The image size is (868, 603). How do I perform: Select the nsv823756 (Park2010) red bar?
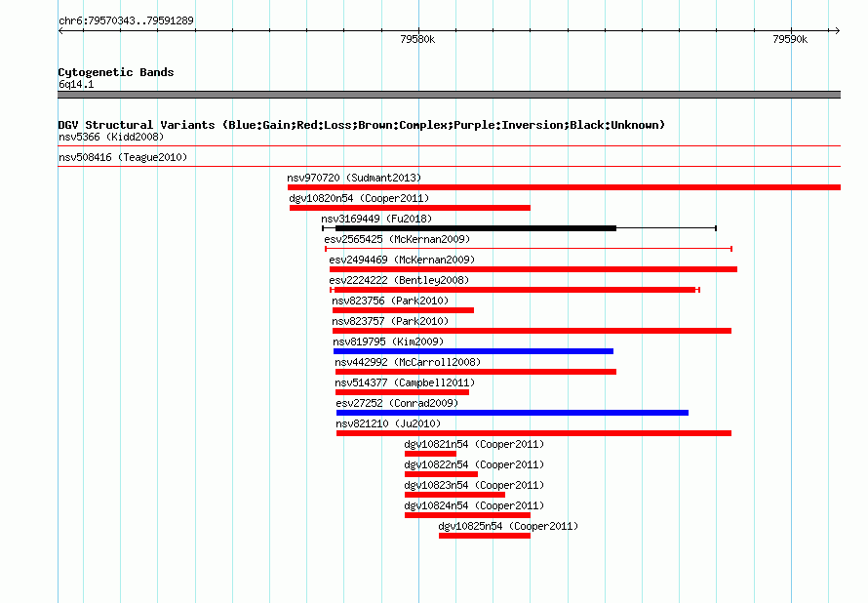(403, 310)
